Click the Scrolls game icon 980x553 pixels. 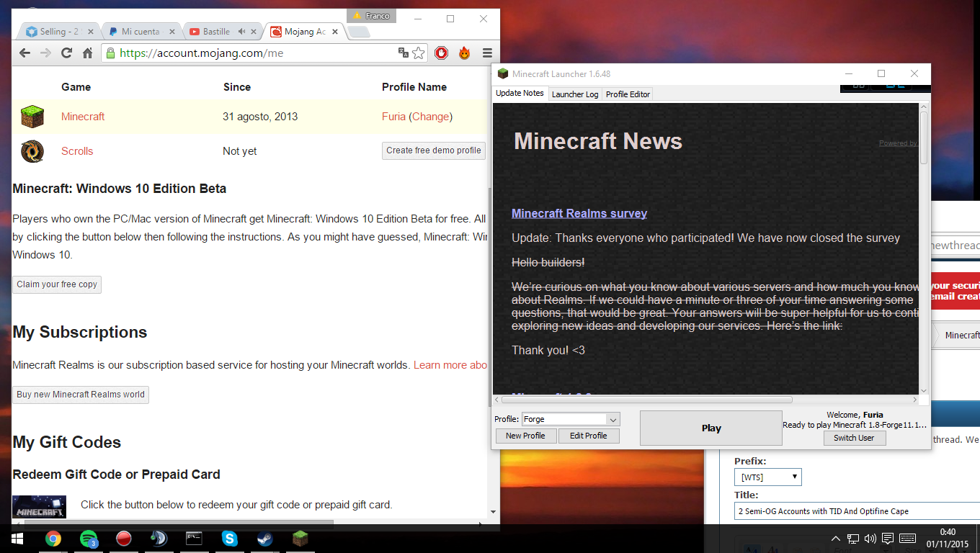(x=32, y=151)
